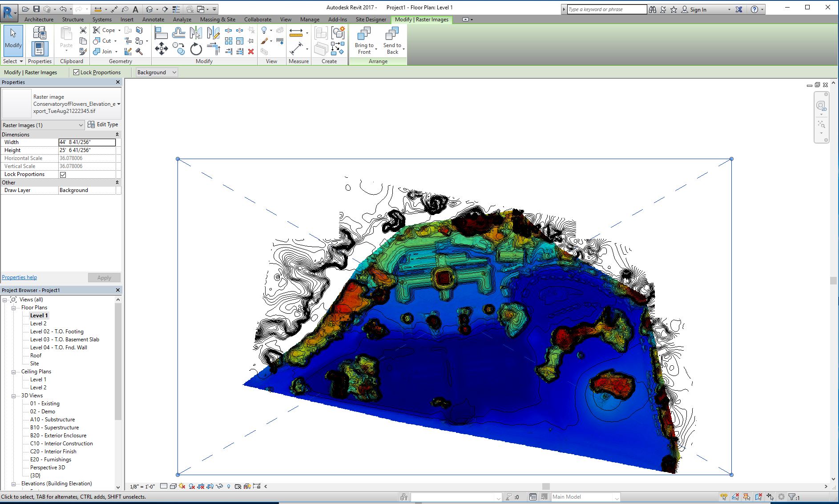This screenshot has height=504, width=839.
Task: Toggle Lock Proportions checkbox in Properties panel
Action: pos(63,175)
